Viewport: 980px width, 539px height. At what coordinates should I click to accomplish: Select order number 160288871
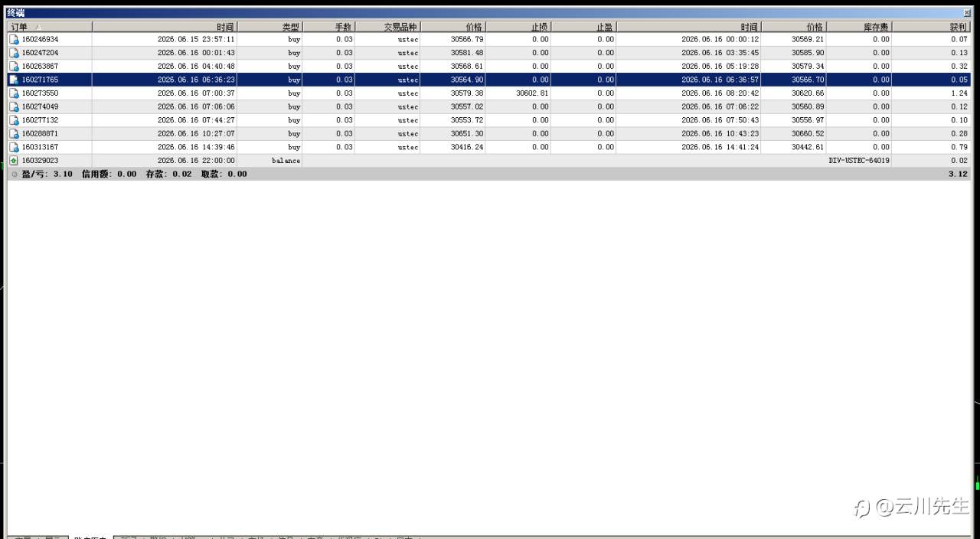click(x=40, y=133)
